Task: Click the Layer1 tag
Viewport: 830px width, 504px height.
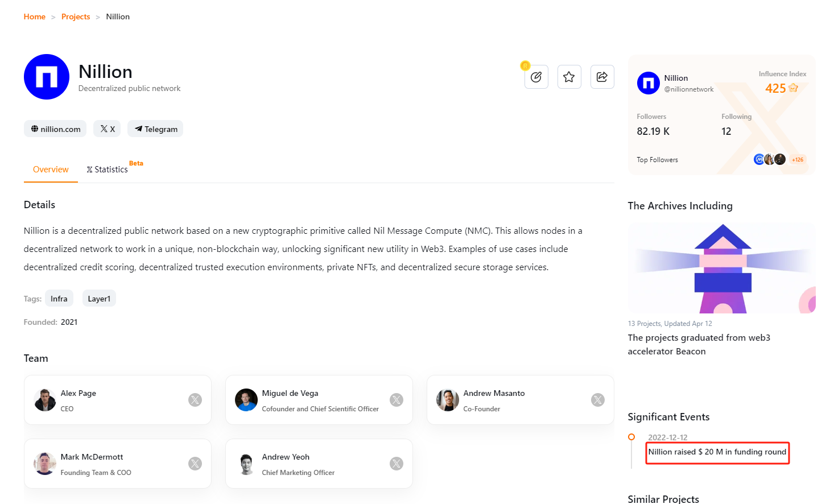Action: pos(99,299)
